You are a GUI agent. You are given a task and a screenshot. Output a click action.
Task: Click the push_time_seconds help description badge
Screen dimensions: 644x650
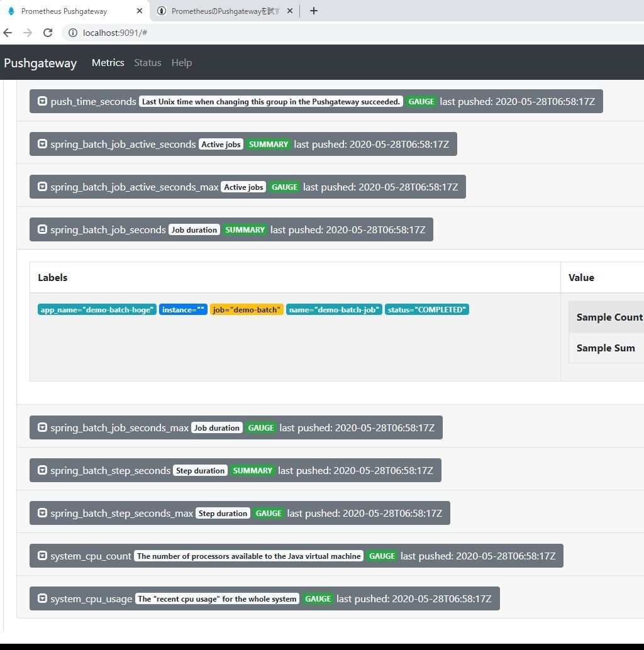(x=271, y=102)
